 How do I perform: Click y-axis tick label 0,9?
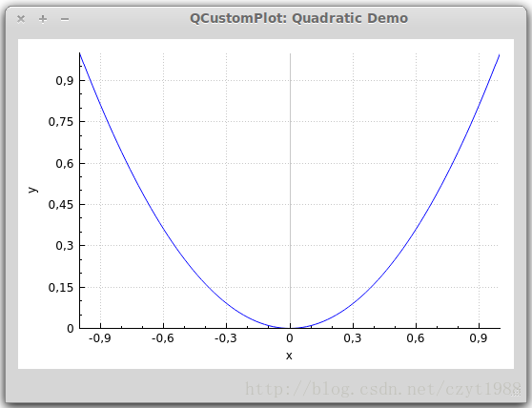click(65, 81)
